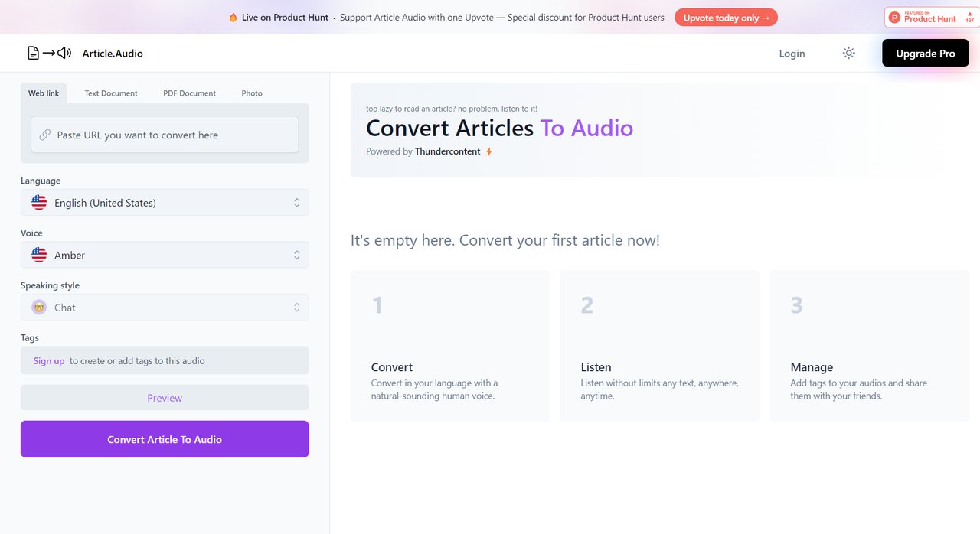Click the Manage step card

pyautogui.click(x=869, y=345)
